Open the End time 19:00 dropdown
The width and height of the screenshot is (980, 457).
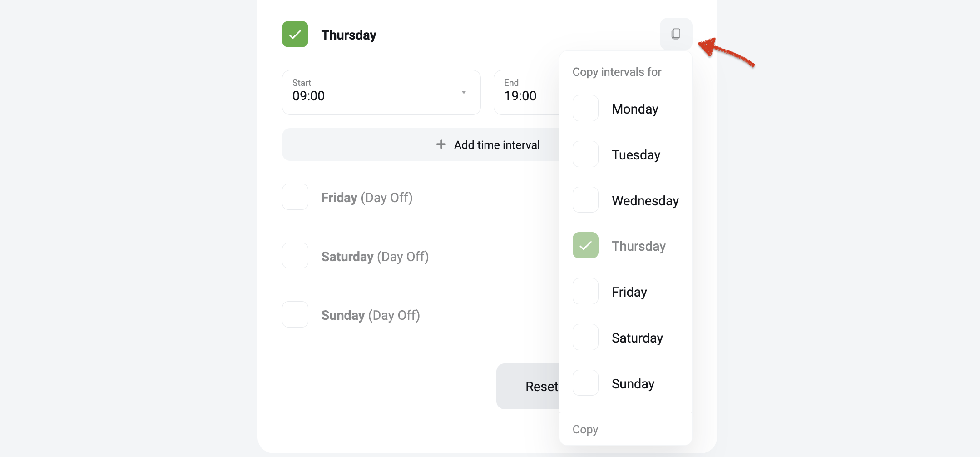coord(527,92)
